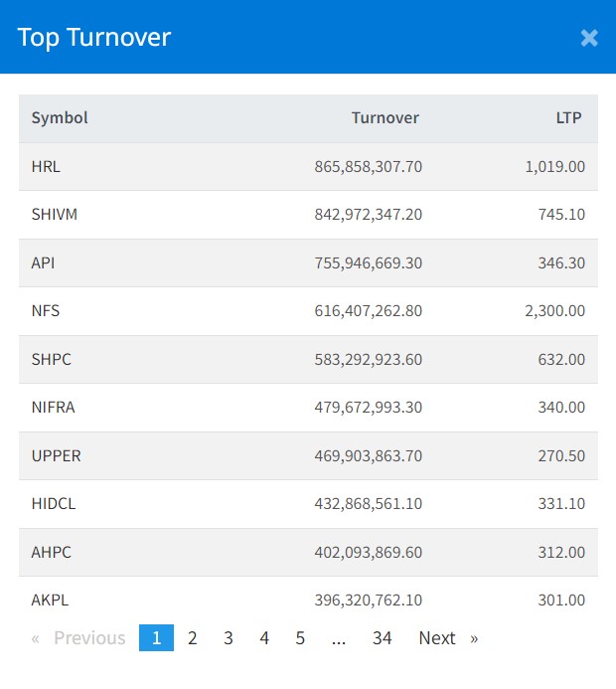
Task: Select the current page 1 button
Action: [156, 638]
